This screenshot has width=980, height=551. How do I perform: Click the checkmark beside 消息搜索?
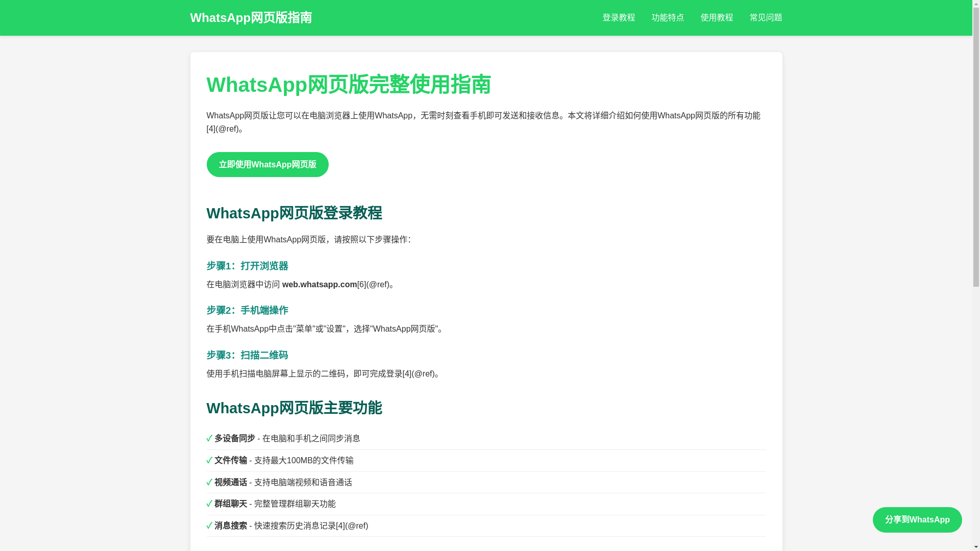tap(209, 526)
